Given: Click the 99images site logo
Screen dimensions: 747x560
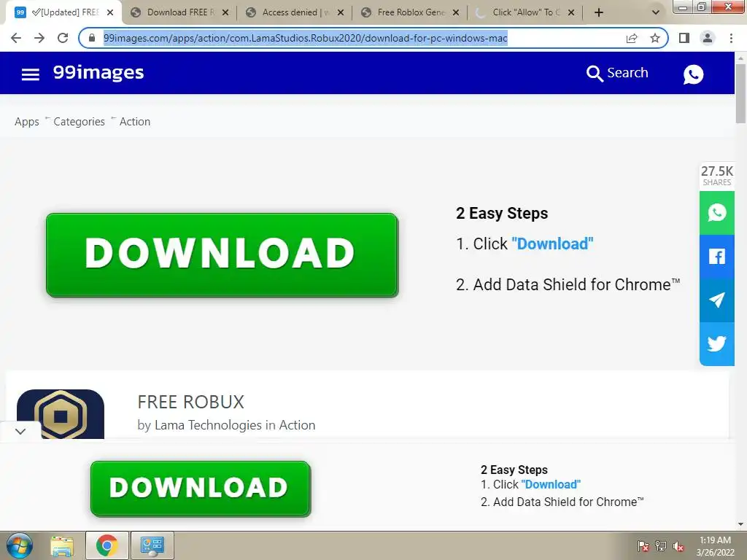Looking at the screenshot, I should pos(98,73).
